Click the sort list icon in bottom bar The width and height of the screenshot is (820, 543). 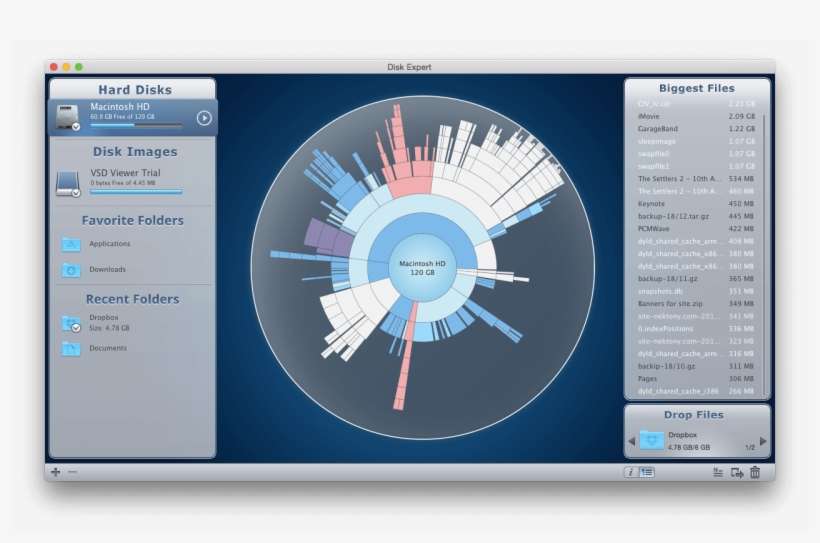pos(718,472)
